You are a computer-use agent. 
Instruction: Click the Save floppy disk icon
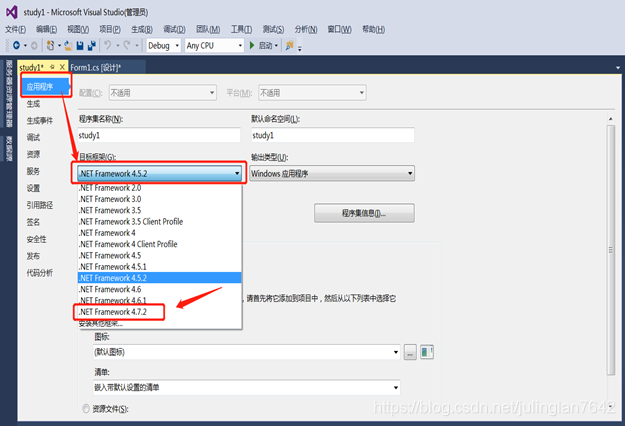[80, 45]
